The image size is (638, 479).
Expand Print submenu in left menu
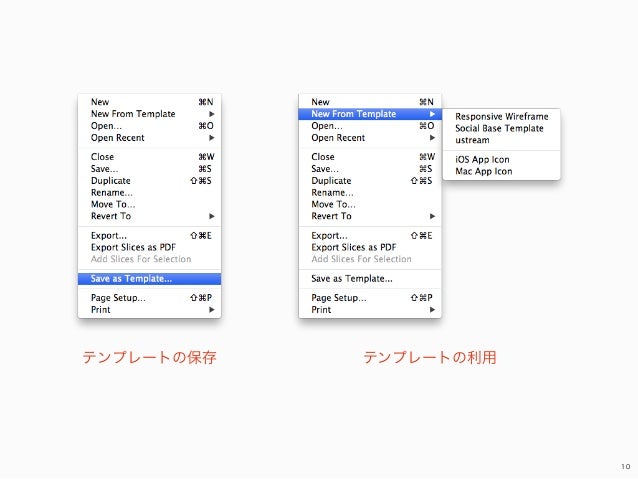149,310
